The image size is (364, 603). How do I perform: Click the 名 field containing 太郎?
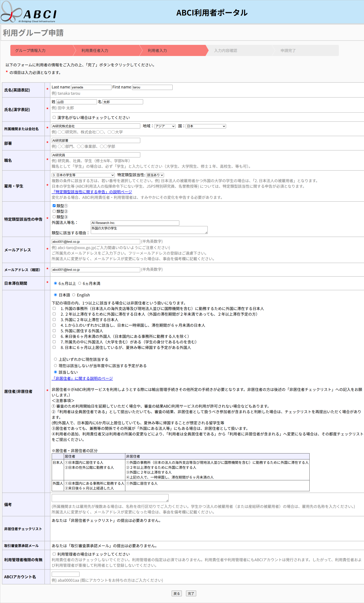(123, 102)
